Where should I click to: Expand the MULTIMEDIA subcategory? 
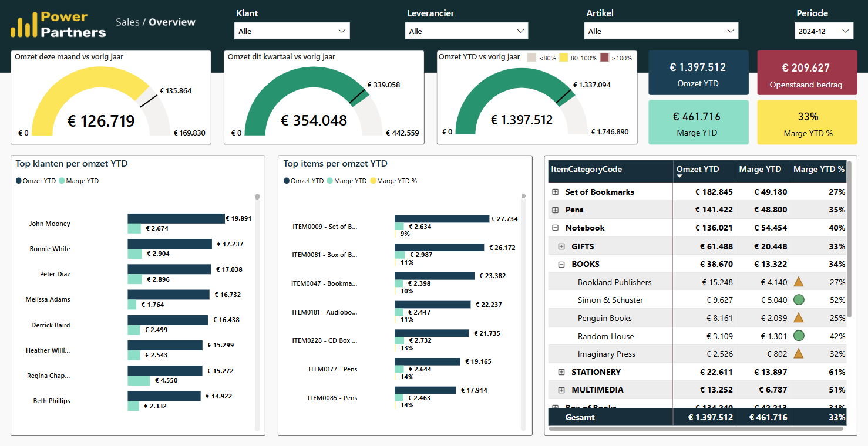click(x=561, y=390)
